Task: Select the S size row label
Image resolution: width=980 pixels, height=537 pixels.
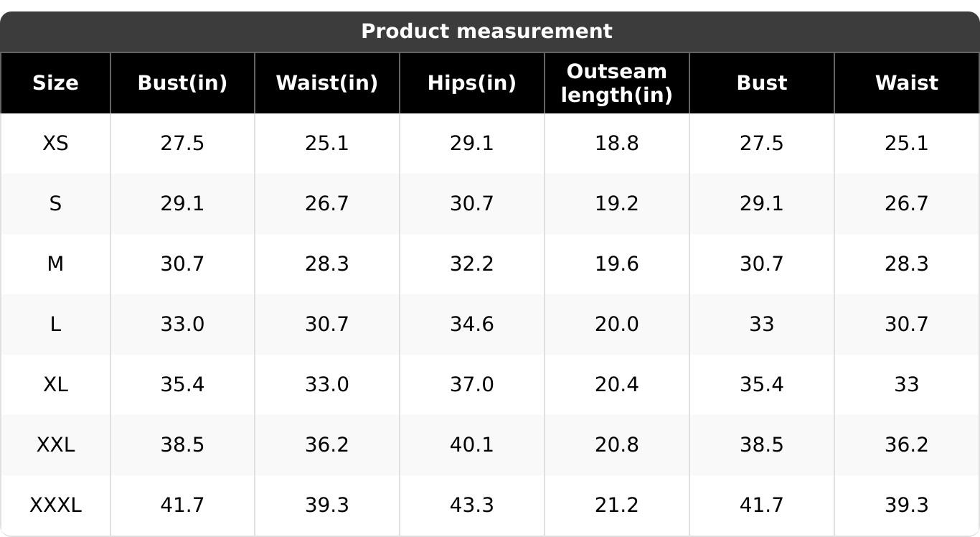Action: pyautogui.click(x=55, y=204)
